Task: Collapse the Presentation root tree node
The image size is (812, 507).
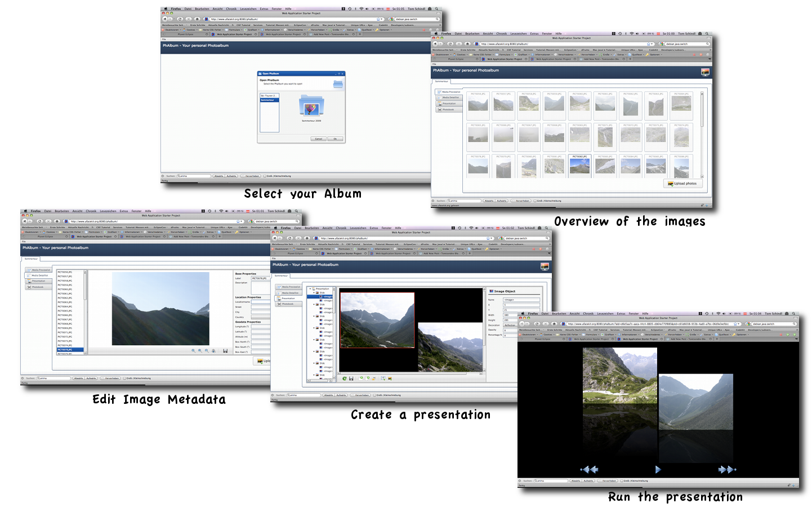Action: [x=310, y=289]
